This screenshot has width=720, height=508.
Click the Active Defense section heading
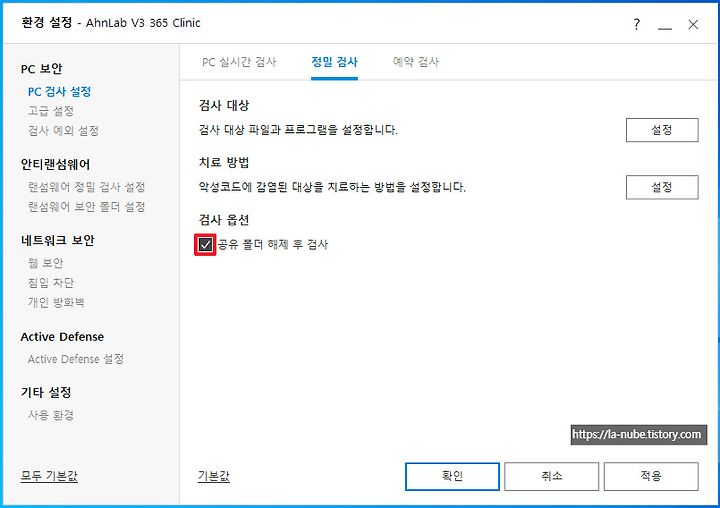(x=62, y=337)
